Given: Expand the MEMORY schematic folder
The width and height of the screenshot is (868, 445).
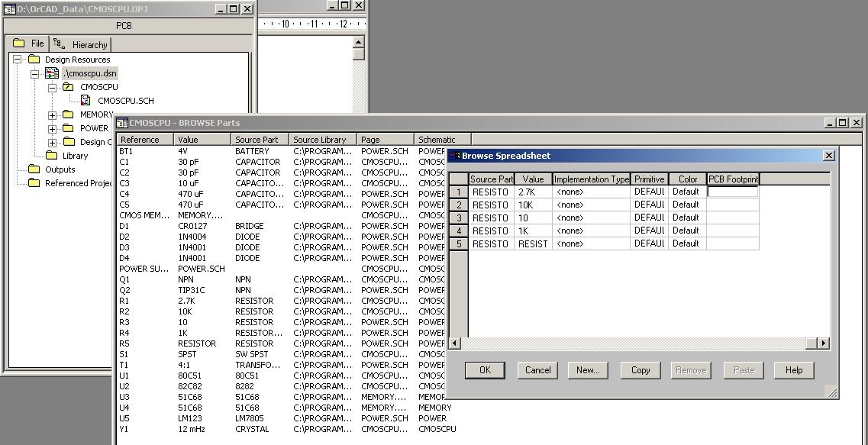Looking at the screenshot, I should tap(52, 114).
